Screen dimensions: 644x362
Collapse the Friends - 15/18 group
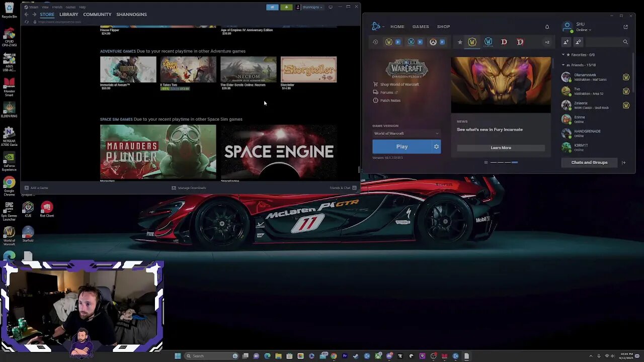[563, 65]
